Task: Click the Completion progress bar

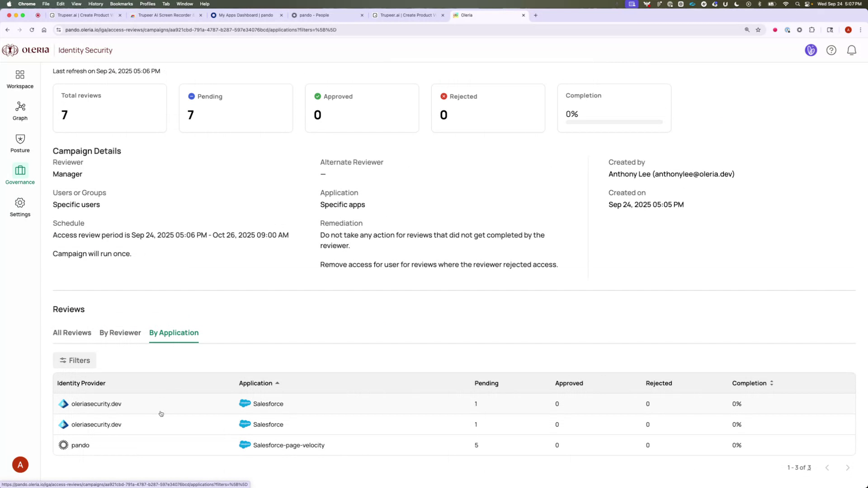Action: [613, 122]
